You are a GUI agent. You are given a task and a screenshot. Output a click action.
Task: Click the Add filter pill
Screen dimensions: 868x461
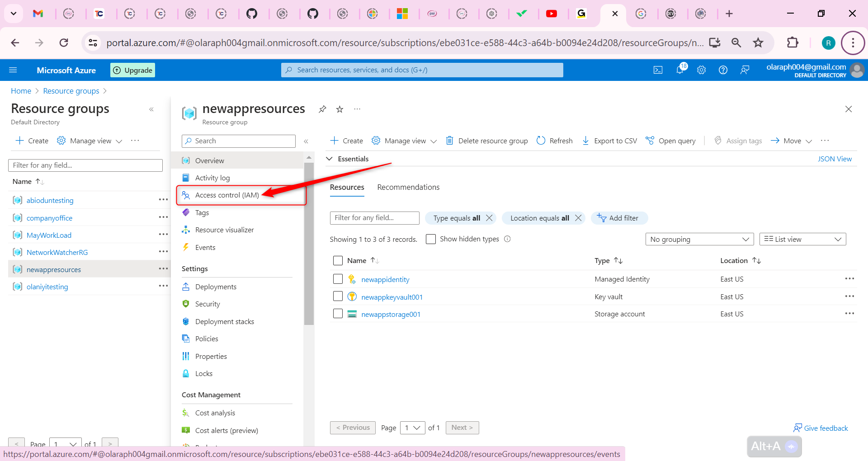click(619, 218)
